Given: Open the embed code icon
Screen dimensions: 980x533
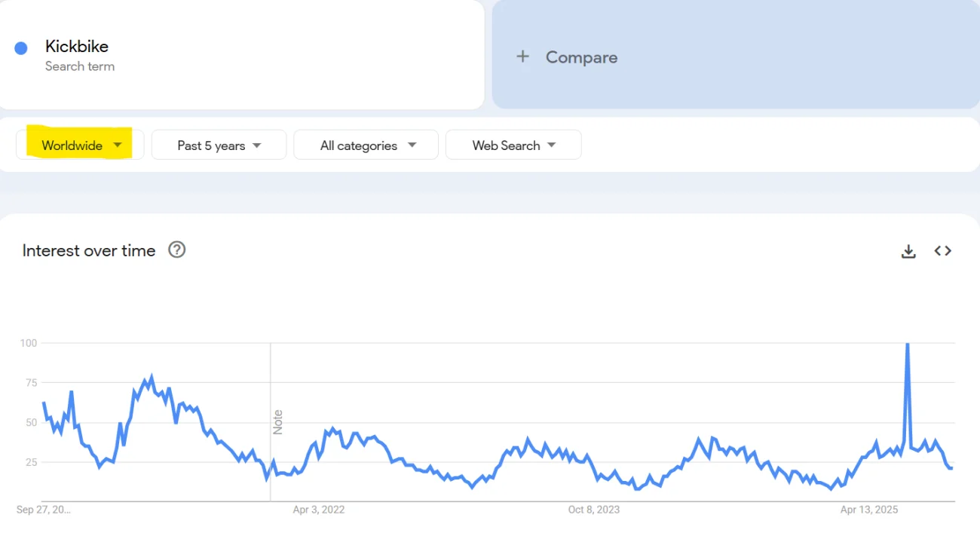Looking at the screenshot, I should coord(942,251).
